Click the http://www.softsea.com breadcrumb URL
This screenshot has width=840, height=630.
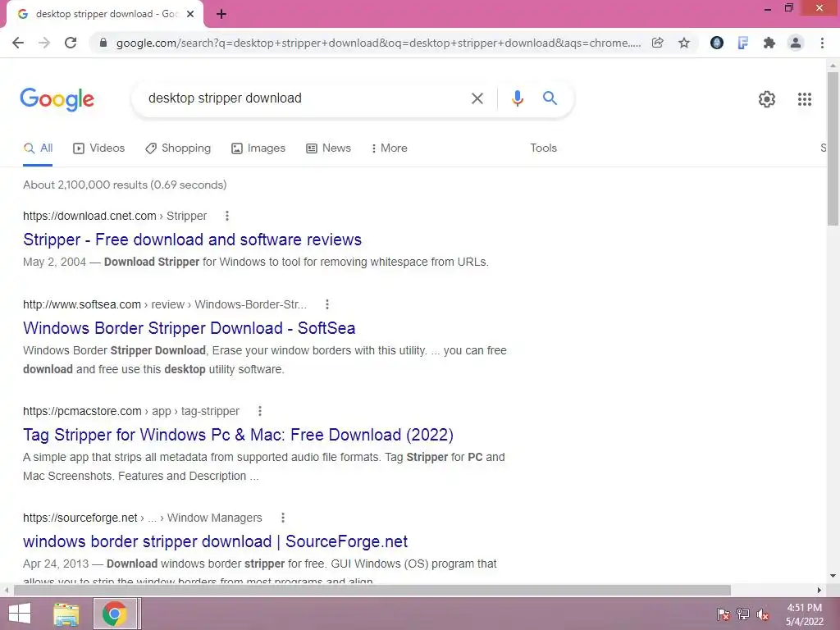82,304
